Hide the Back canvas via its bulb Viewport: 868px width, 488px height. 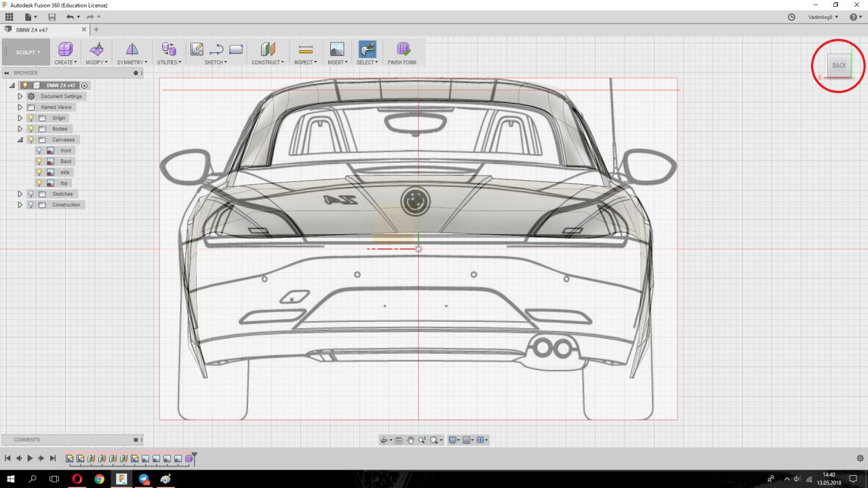[x=39, y=161]
